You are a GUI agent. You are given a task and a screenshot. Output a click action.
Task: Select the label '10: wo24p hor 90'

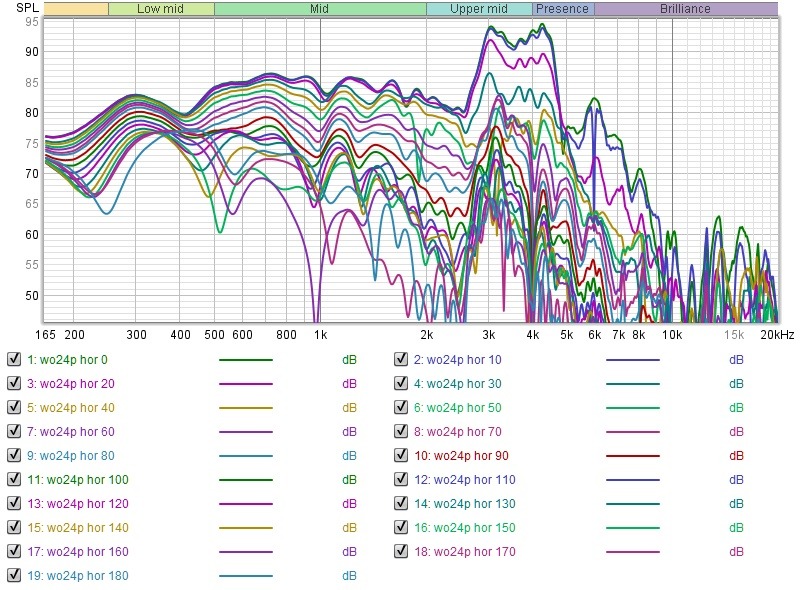[x=461, y=456]
